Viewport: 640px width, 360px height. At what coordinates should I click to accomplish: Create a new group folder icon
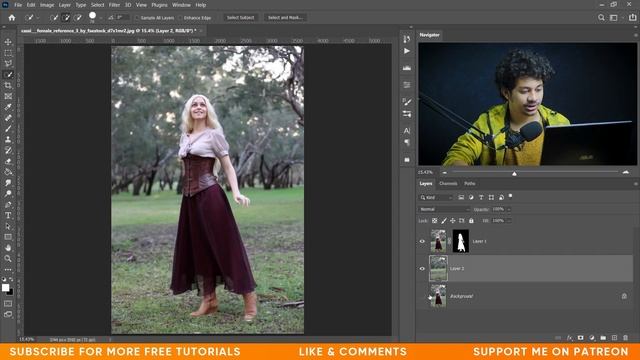coord(603,338)
